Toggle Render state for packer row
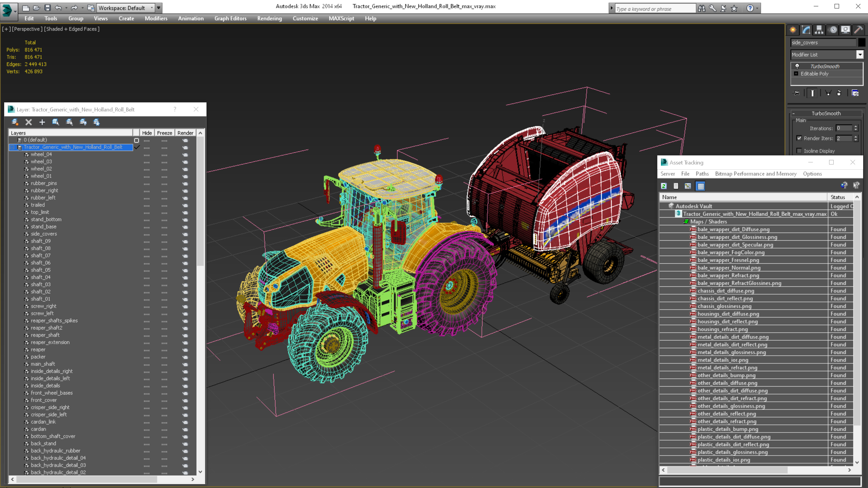This screenshot has width=868, height=488. 185,357
